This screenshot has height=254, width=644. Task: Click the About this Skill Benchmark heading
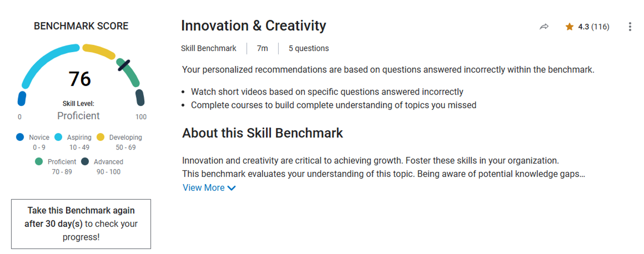click(x=262, y=133)
